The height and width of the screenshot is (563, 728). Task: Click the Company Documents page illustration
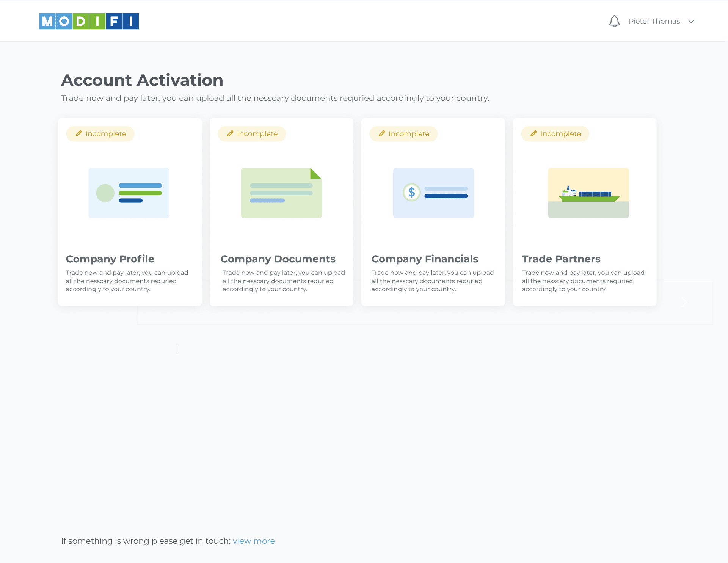(x=281, y=193)
